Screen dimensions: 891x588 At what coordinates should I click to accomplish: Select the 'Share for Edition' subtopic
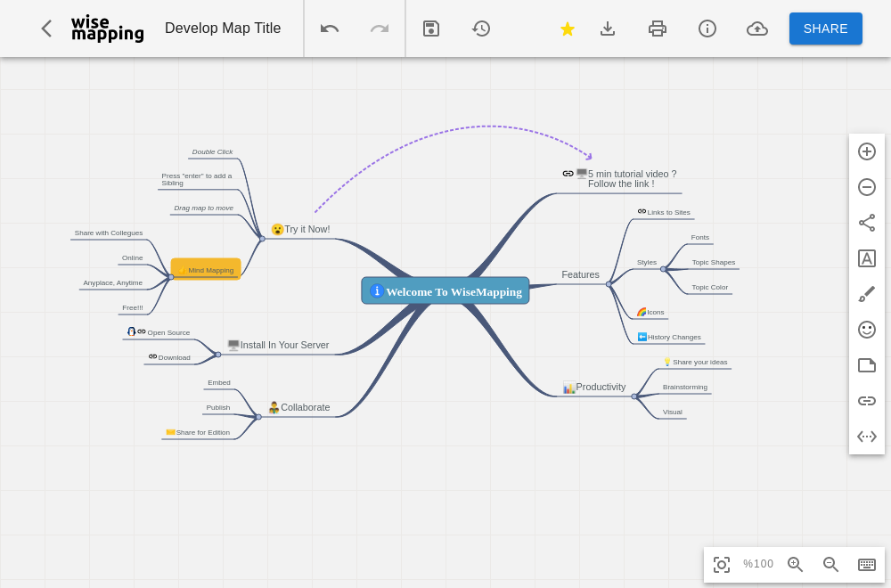click(x=198, y=432)
